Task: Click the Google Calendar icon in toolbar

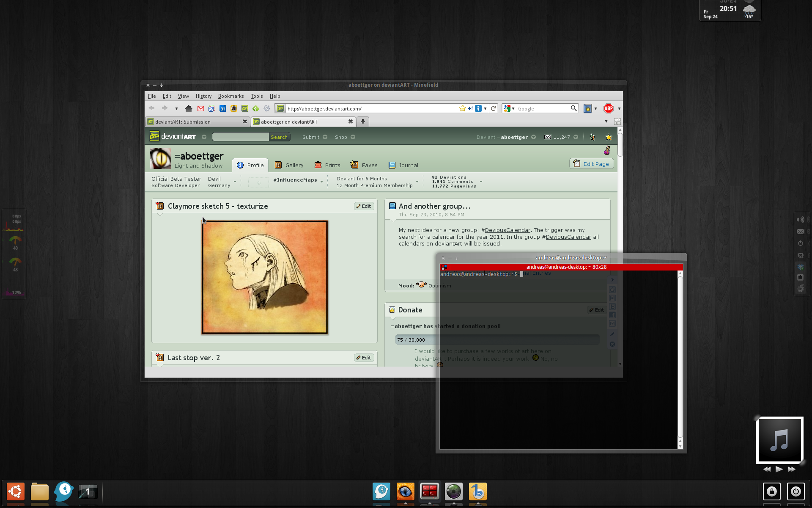Action: pyautogui.click(x=223, y=108)
